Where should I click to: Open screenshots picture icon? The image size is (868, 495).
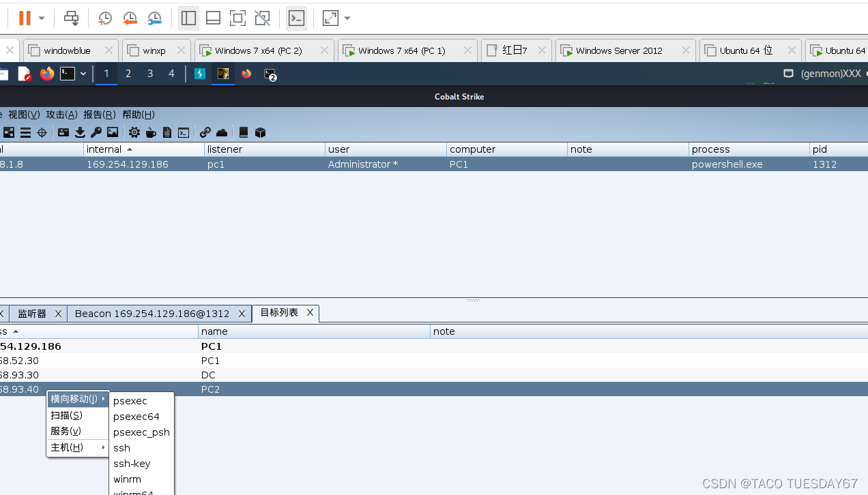113,132
